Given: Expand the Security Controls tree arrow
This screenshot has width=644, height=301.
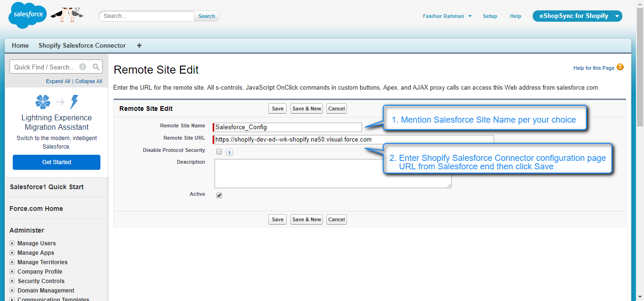Looking at the screenshot, I should (12, 281).
